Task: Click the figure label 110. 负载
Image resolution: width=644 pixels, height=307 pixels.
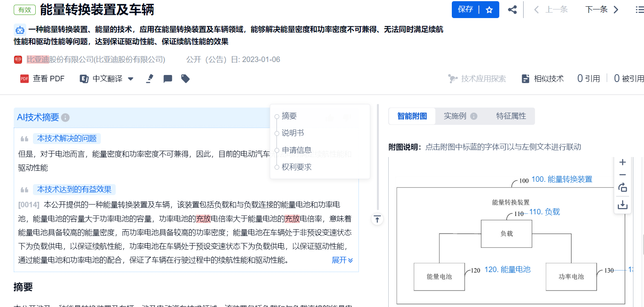Action: coord(544,212)
